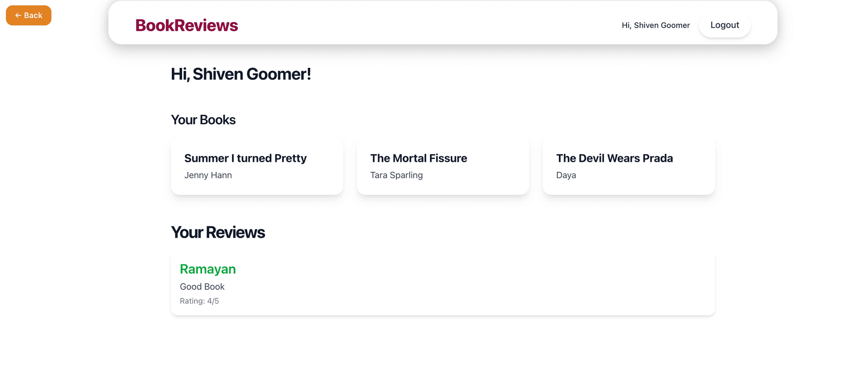Click the orange Back button
The image size is (868, 391).
(x=28, y=15)
